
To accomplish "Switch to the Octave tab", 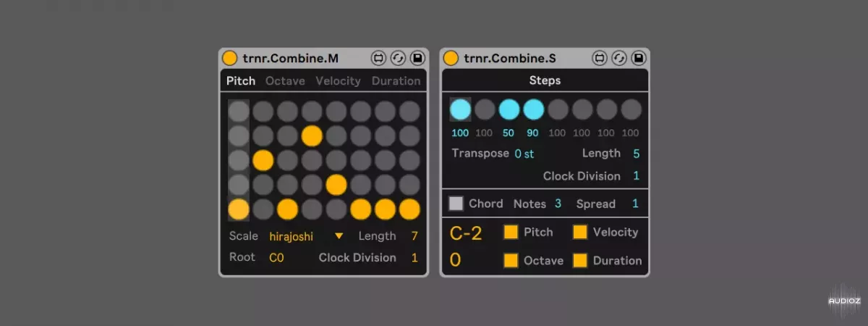I will (285, 81).
